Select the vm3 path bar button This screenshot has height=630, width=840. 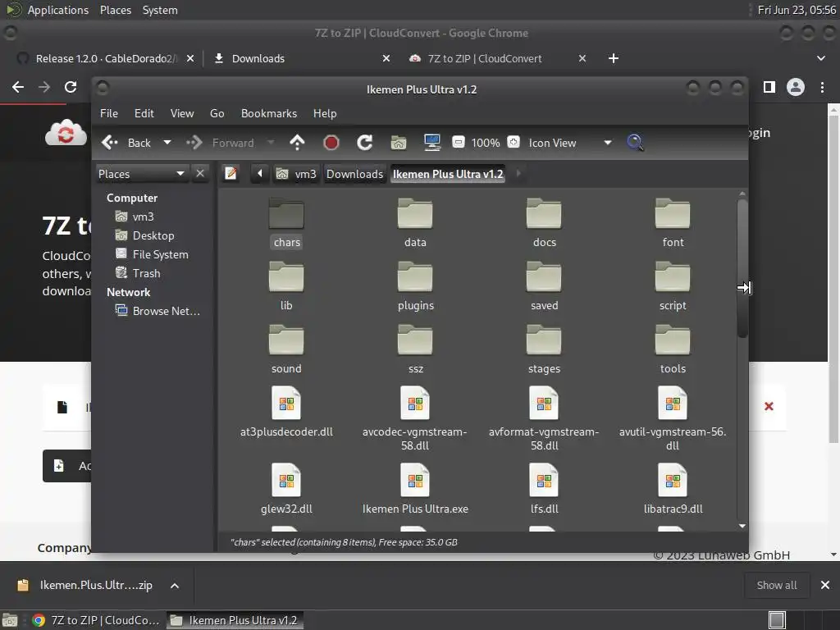(x=296, y=174)
